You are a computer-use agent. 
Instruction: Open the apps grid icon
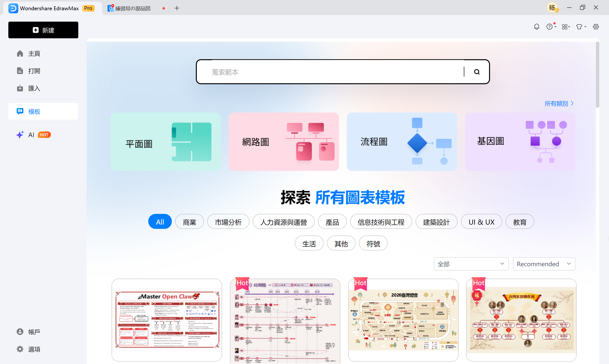(565, 26)
